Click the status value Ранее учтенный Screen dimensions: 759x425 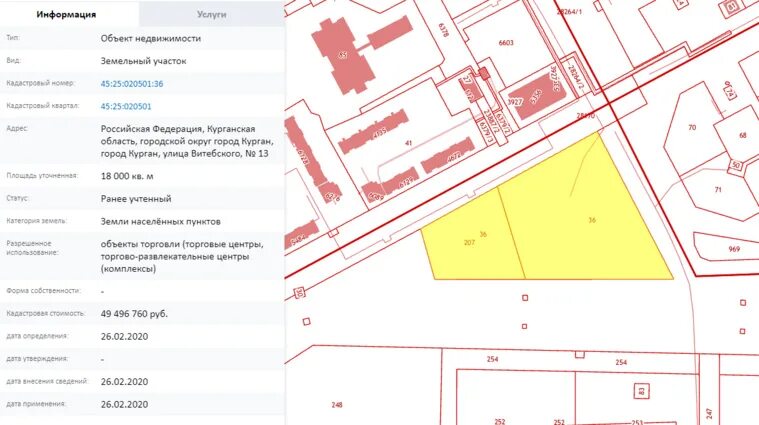pos(136,198)
